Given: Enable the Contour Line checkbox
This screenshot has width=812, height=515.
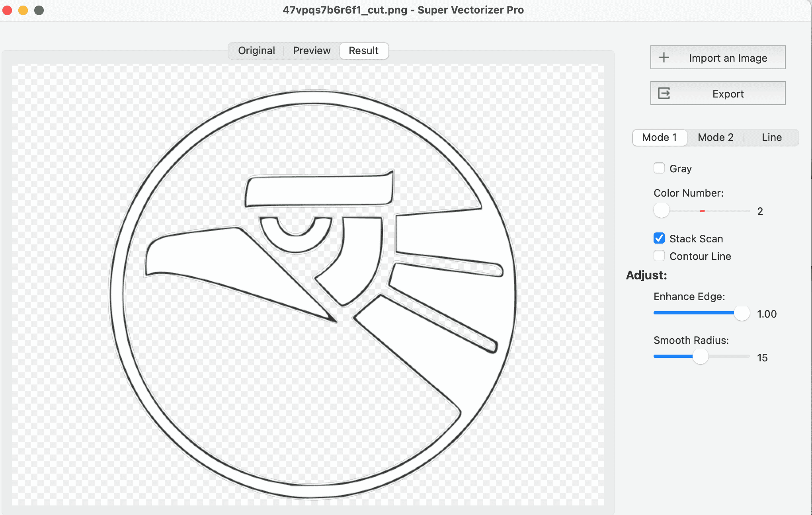Looking at the screenshot, I should coord(659,256).
